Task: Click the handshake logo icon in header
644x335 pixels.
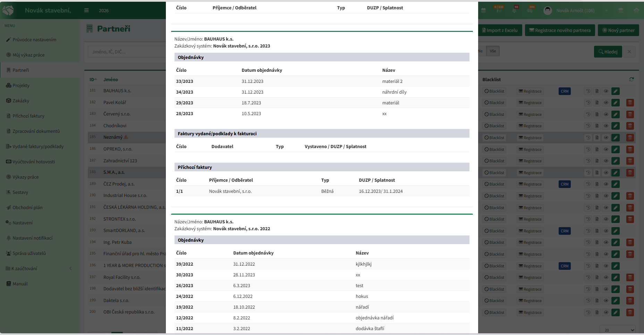Action: pos(8,10)
